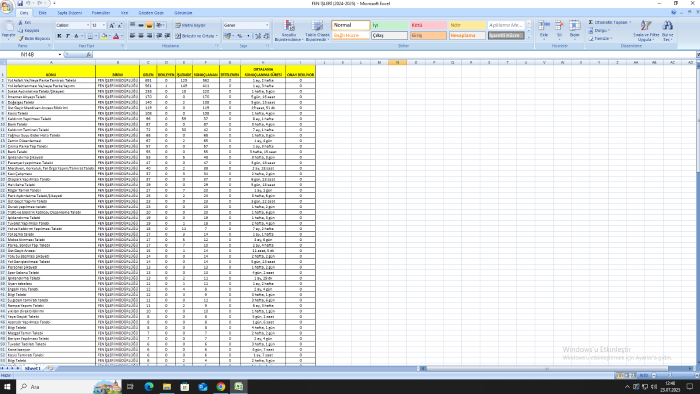Decrease indent in alignment group
Viewport: 700px width, 394px height.
[159, 36]
